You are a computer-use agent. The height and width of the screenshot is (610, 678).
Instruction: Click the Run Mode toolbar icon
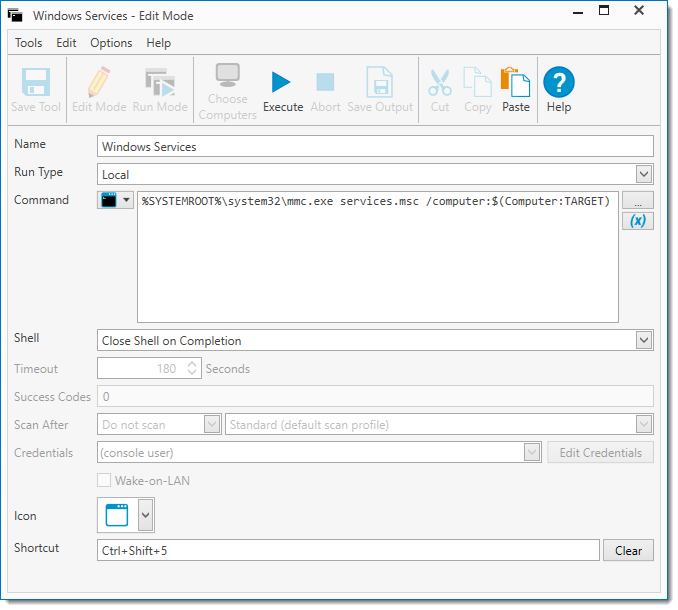point(160,82)
